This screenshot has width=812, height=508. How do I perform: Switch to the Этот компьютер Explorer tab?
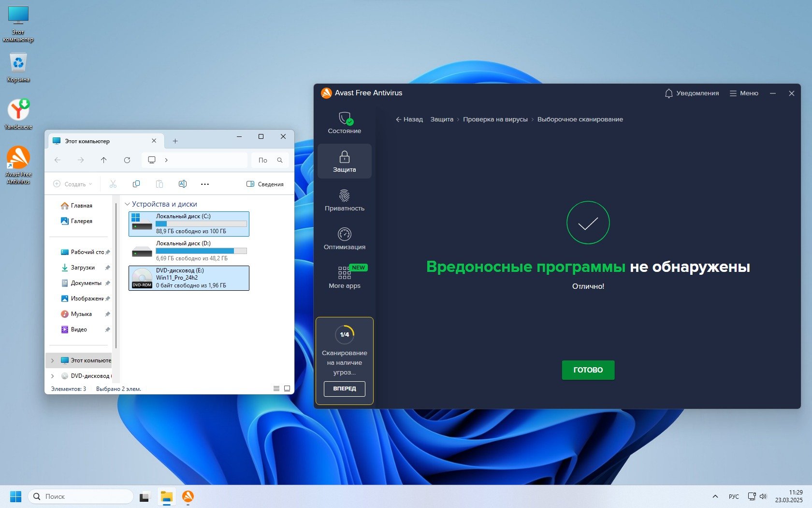pos(105,141)
